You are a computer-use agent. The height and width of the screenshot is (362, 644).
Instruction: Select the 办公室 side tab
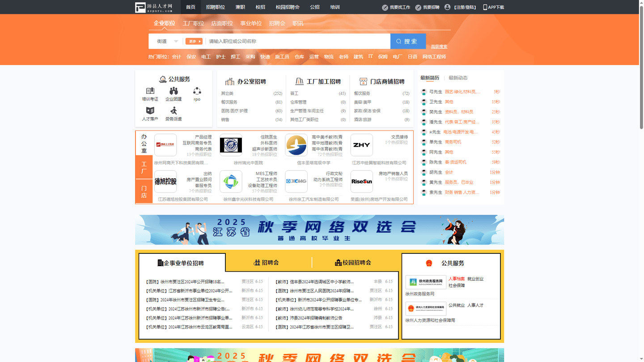tap(144, 143)
